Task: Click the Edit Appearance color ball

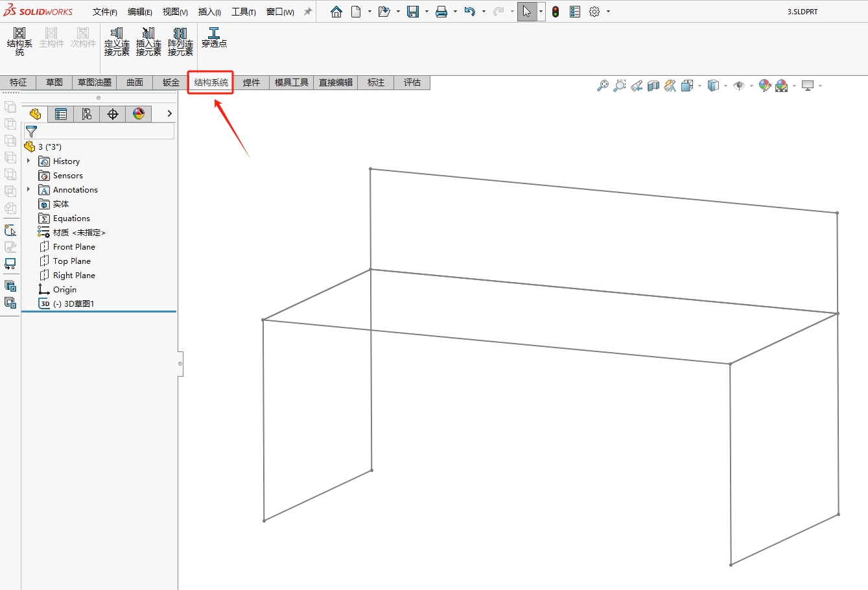Action: [x=765, y=86]
